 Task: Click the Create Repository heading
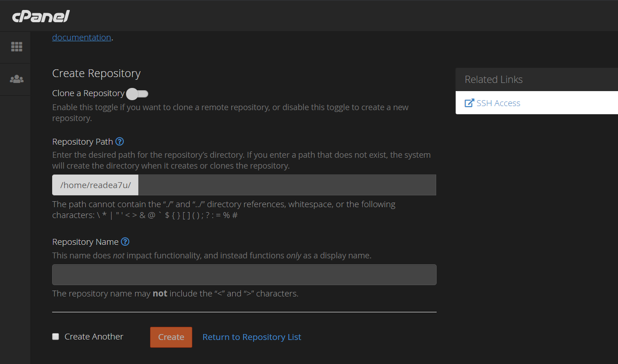pyautogui.click(x=97, y=73)
